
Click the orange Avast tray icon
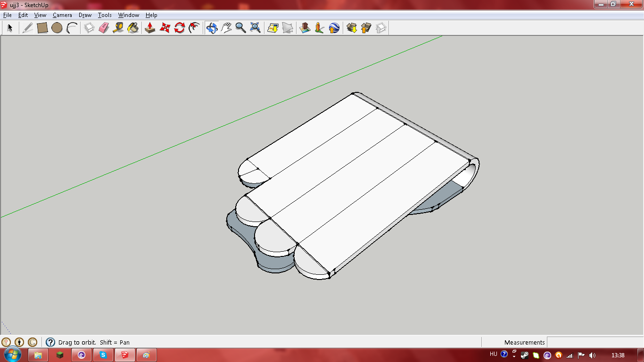pos(559,355)
